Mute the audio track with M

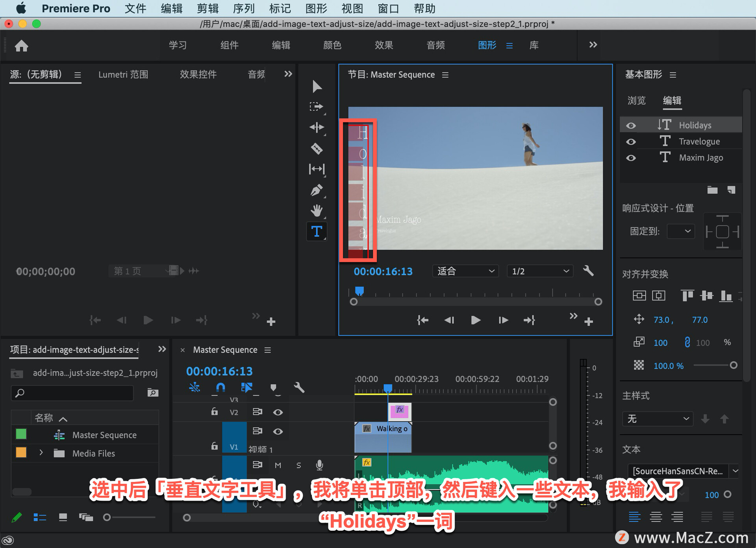point(278,465)
